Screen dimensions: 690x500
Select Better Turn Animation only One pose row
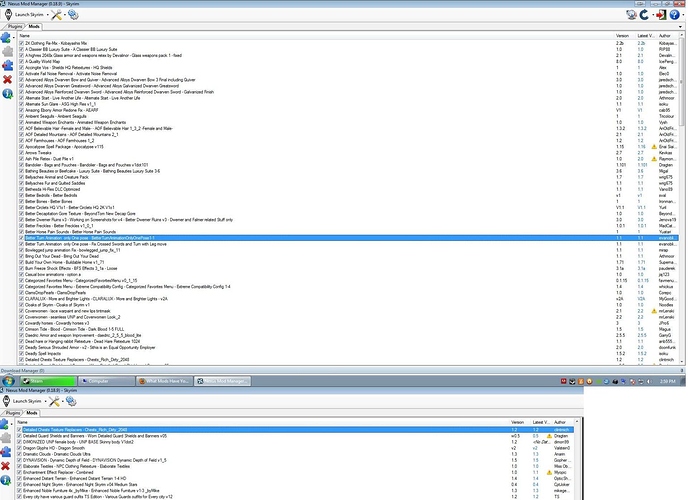click(x=348, y=238)
